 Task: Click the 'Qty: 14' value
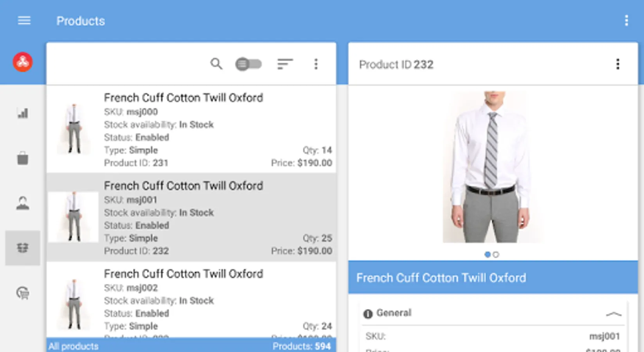317,150
